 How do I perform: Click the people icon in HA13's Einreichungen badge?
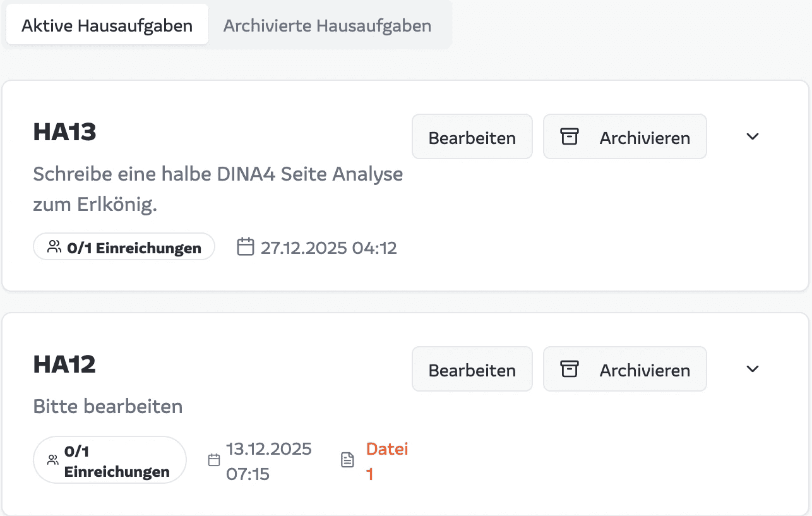point(53,246)
